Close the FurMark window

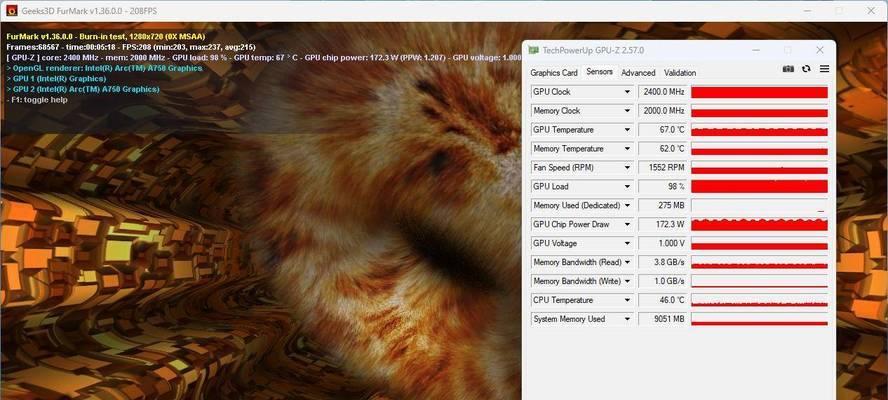[871, 10]
